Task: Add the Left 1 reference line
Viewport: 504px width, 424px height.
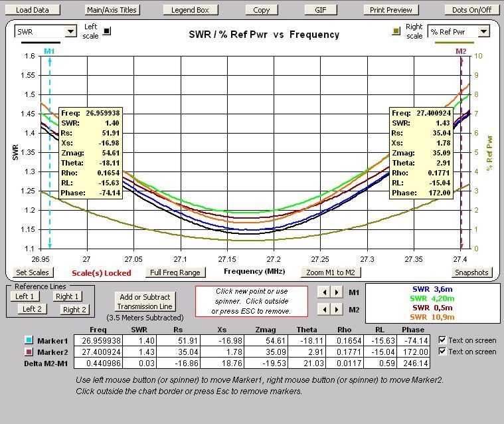Action: [25, 296]
